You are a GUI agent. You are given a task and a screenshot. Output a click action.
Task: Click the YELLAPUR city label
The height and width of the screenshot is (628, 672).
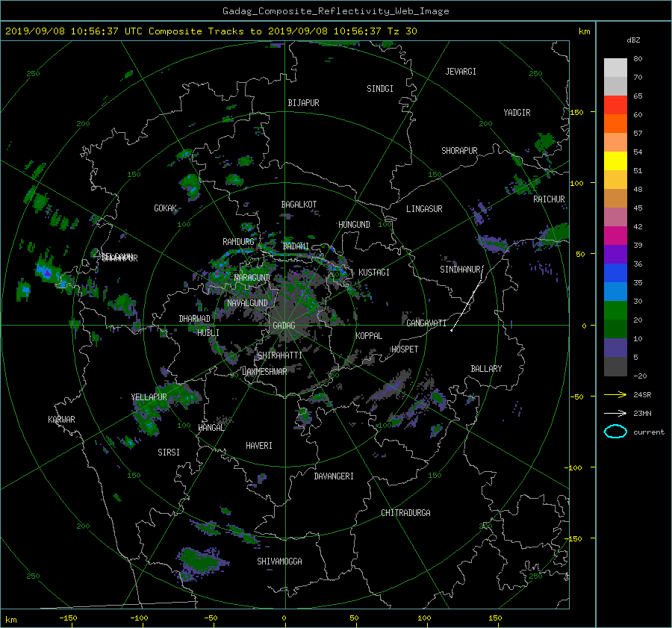(149, 397)
